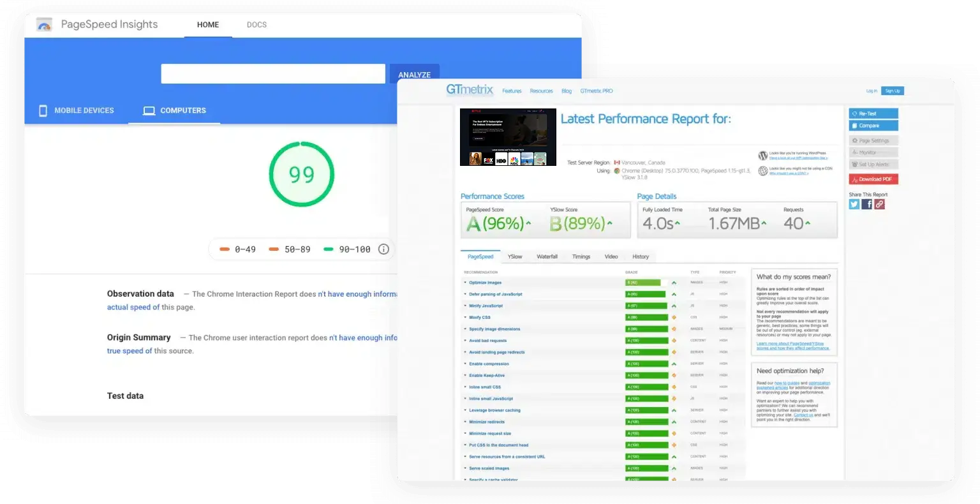Click diamond icon on Specify image dimensions row
Image resolution: width=980 pixels, height=504 pixels.
pos(674,329)
